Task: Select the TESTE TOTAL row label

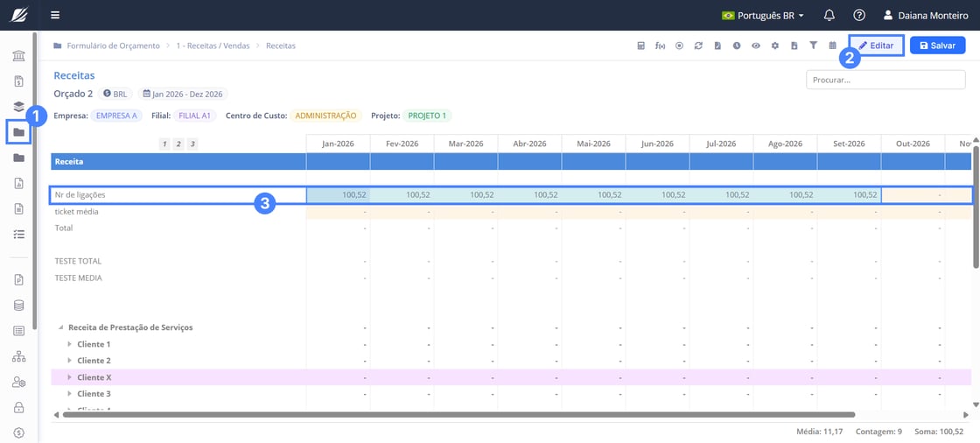Action: 78,261
